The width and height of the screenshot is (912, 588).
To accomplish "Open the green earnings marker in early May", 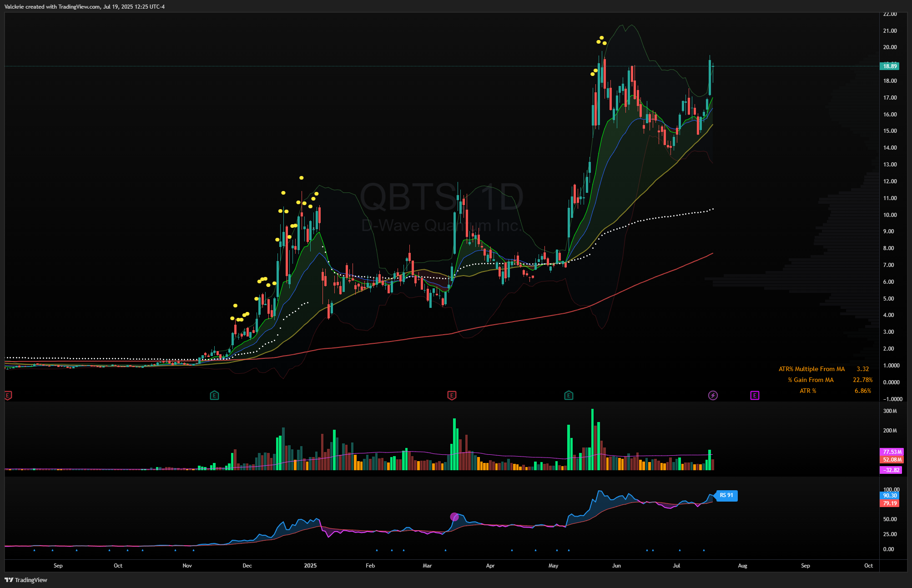I will [569, 395].
